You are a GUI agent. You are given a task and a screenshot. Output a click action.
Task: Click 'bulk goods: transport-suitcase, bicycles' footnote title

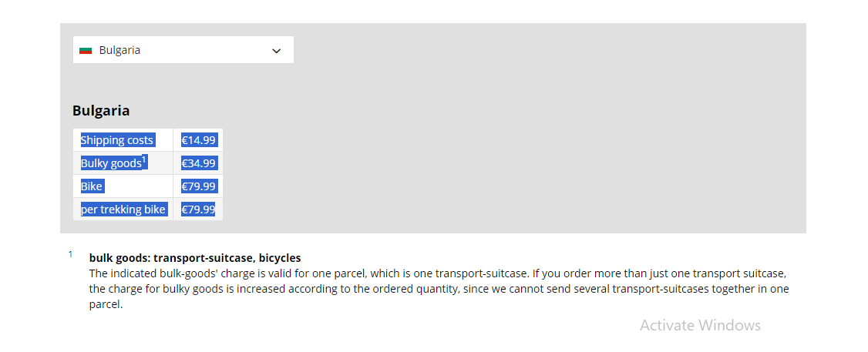pos(195,258)
